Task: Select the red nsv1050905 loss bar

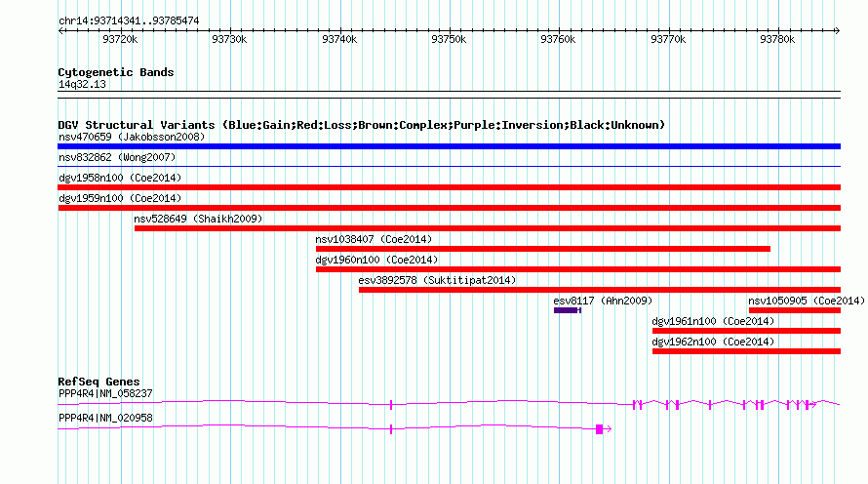Action: 795,310
